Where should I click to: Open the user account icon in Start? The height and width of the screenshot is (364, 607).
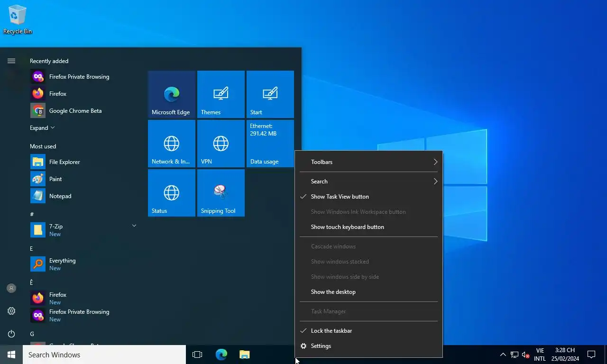pyautogui.click(x=11, y=288)
